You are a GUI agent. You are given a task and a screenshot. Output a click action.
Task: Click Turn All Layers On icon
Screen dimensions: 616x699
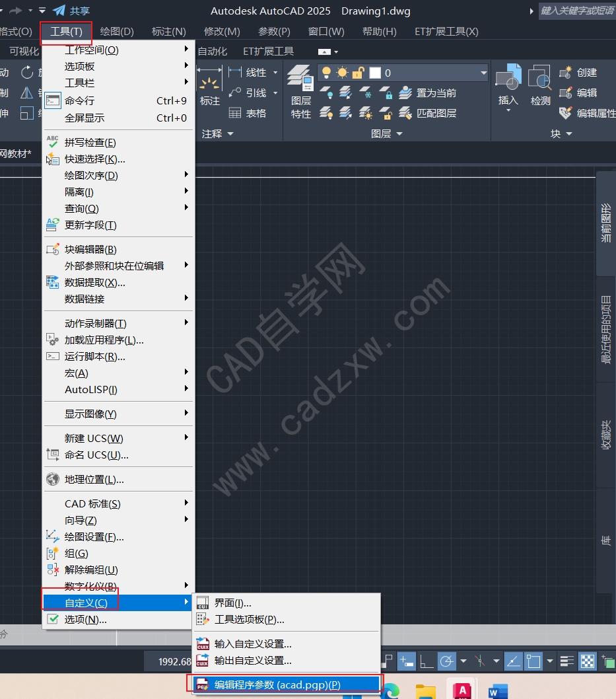pos(326,113)
